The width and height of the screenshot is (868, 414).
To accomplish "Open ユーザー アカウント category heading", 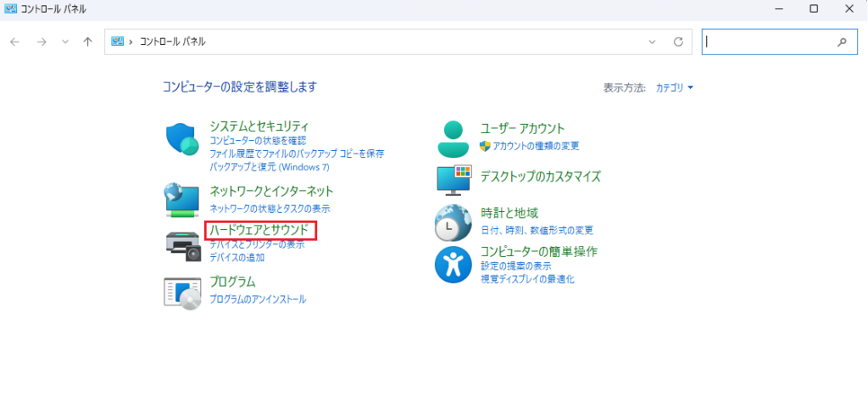I will [522, 129].
